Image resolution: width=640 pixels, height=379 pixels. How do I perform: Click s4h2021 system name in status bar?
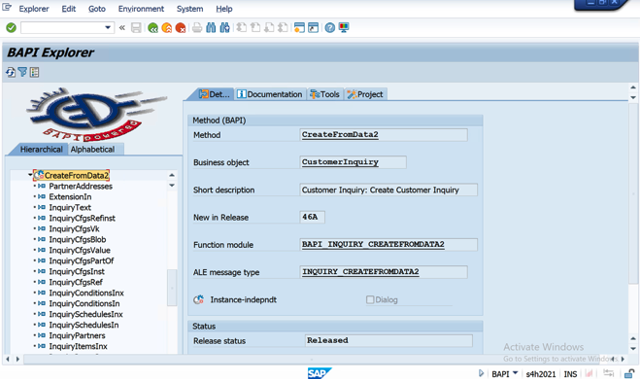tap(541, 374)
